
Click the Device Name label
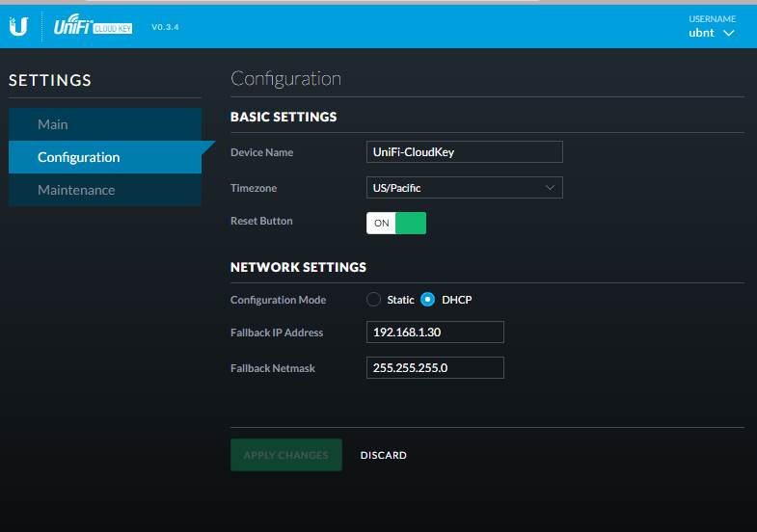(x=261, y=152)
